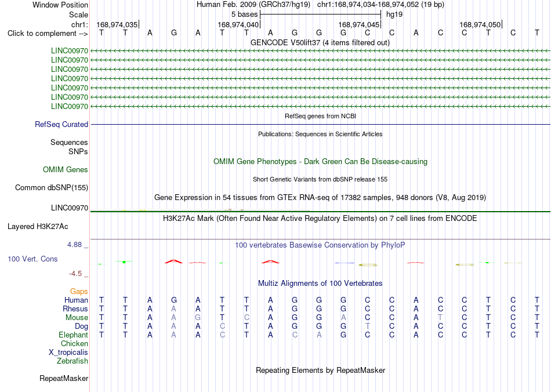This screenshot has width=551, height=392.
Task: Click the Dog species row label
Action: [82, 326]
